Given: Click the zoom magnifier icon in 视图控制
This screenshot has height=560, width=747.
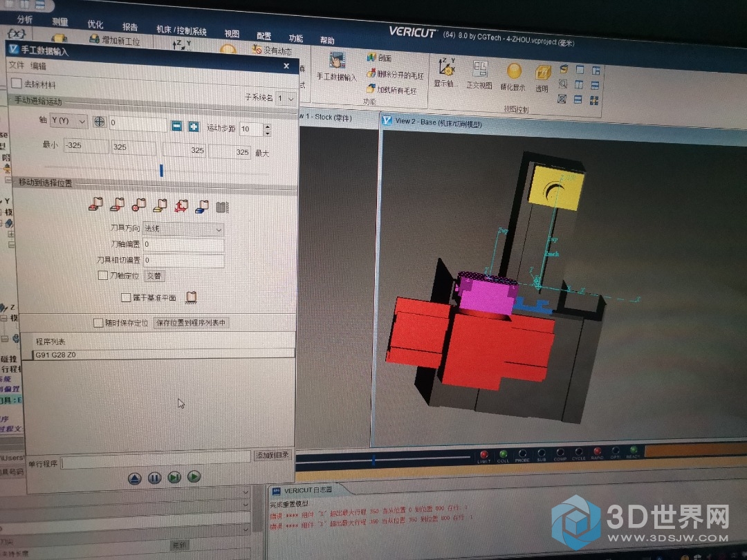Looking at the screenshot, I should (x=562, y=84).
